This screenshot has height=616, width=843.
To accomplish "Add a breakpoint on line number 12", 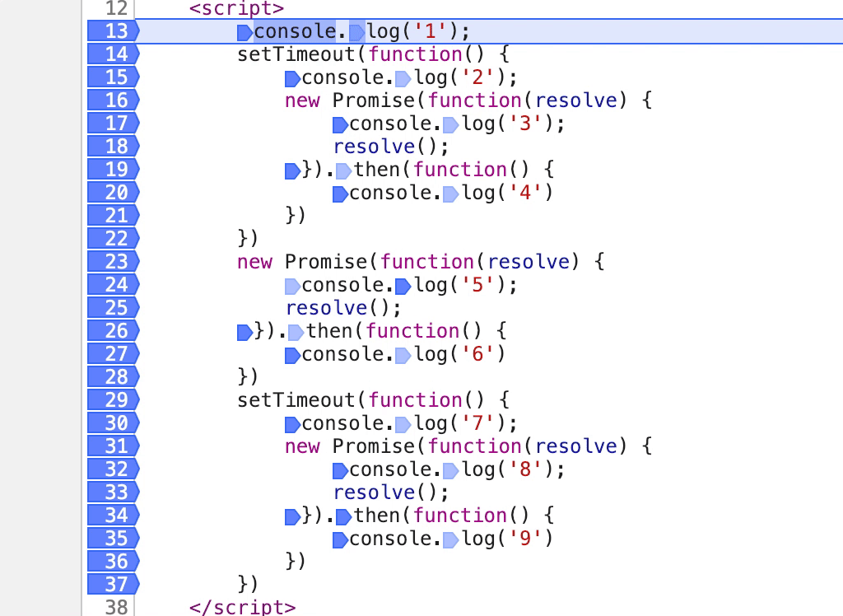I will coord(117,8).
